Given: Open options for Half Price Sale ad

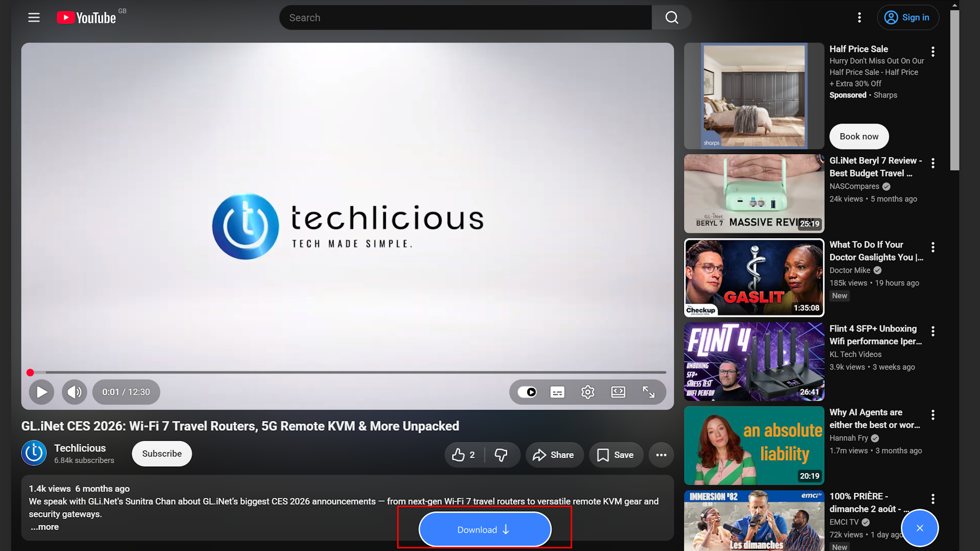Looking at the screenshot, I should (x=933, y=52).
